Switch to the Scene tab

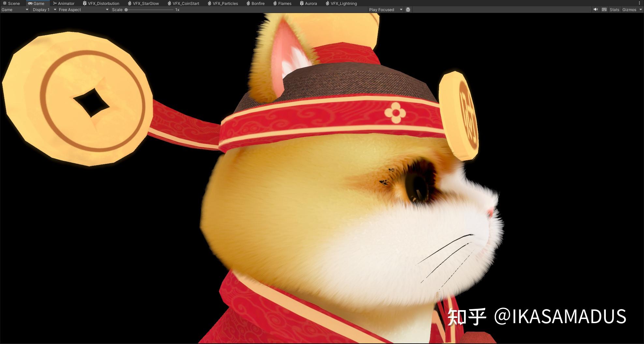click(x=12, y=3)
